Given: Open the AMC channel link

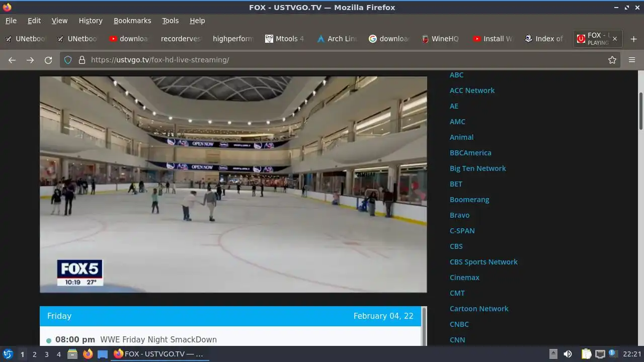Looking at the screenshot, I should coord(457,122).
